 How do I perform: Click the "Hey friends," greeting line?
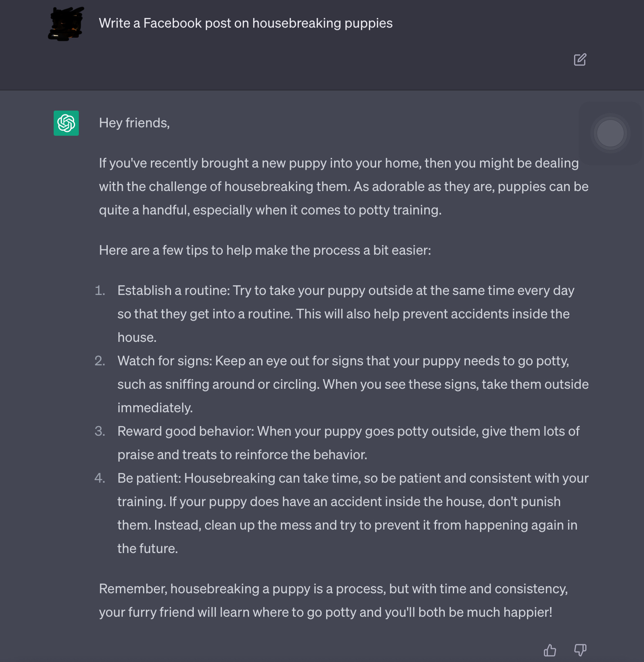134,123
